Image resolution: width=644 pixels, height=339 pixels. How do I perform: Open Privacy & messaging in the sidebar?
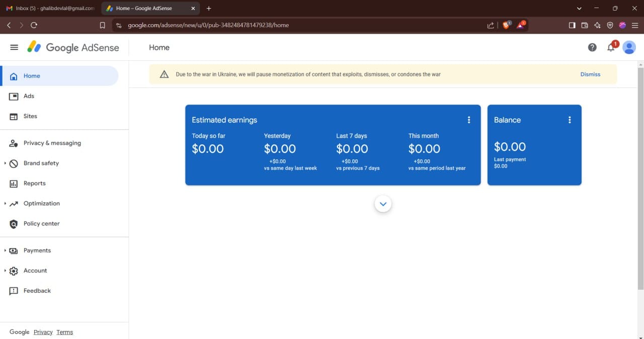[59, 143]
